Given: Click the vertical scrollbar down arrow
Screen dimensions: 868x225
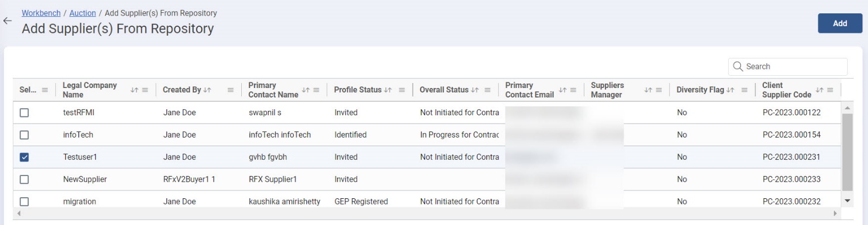Looking at the screenshot, I should point(848,200).
